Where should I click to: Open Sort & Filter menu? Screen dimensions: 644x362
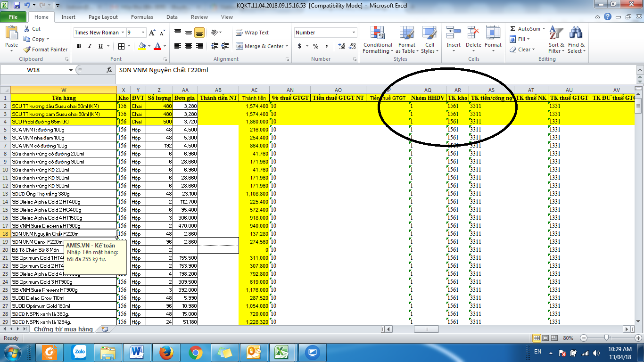[556, 40]
